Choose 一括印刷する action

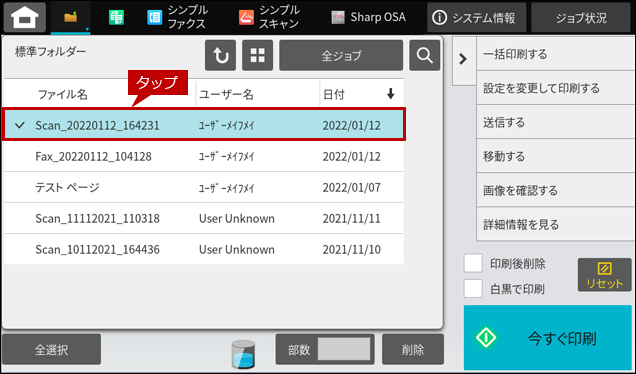pyautogui.click(x=556, y=54)
